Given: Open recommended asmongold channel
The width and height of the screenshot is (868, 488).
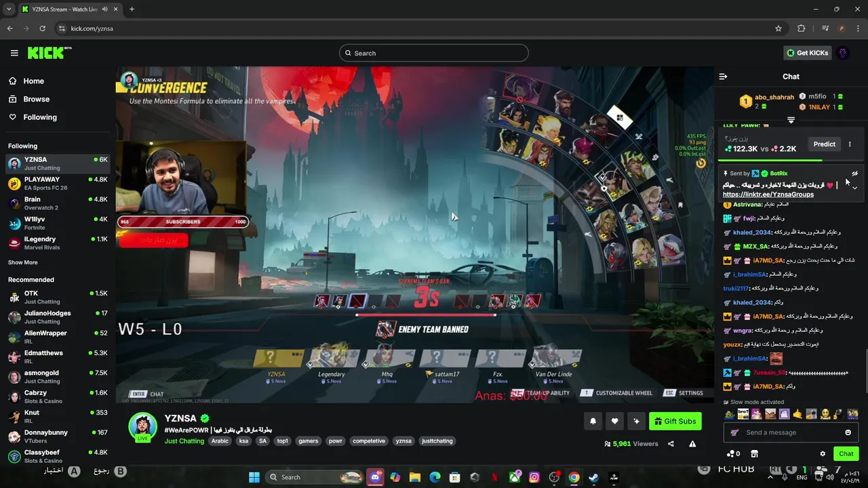Looking at the screenshot, I should (x=57, y=376).
